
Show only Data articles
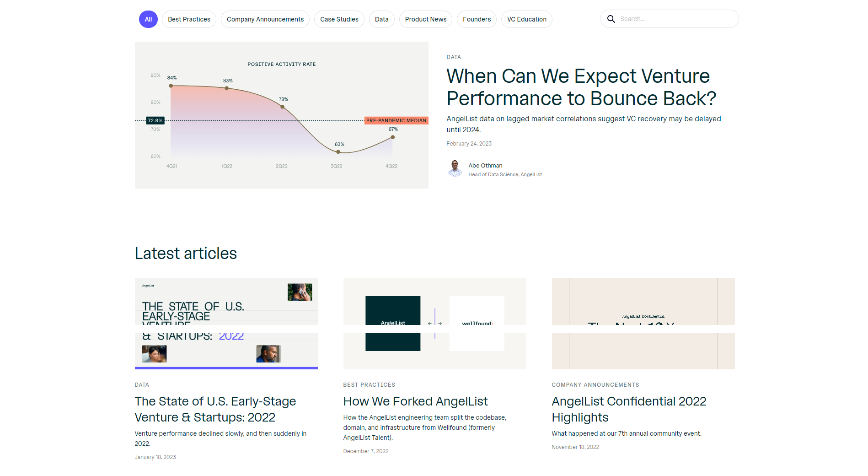[382, 19]
